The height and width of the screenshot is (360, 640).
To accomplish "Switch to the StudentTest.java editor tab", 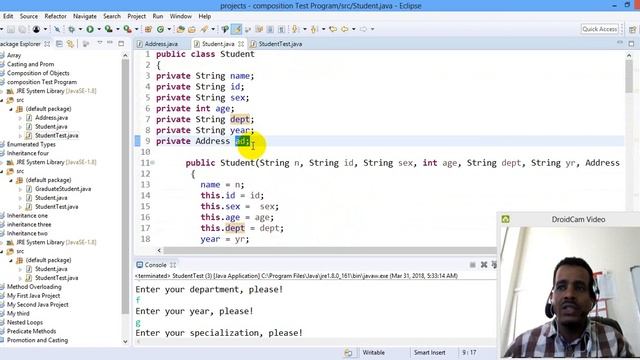I will (280, 44).
